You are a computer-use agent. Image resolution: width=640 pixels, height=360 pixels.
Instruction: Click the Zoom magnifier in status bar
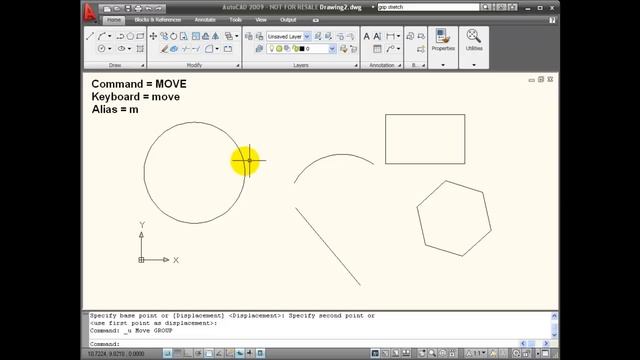point(432,353)
